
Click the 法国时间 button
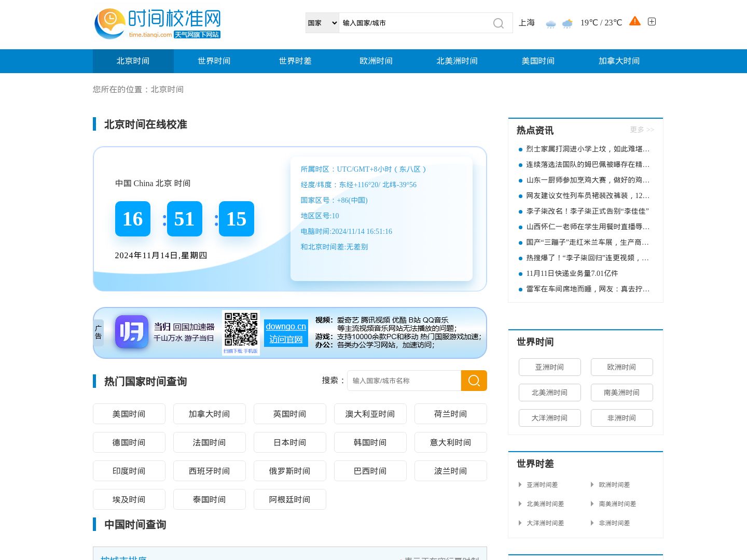click(x=210, y=442)
